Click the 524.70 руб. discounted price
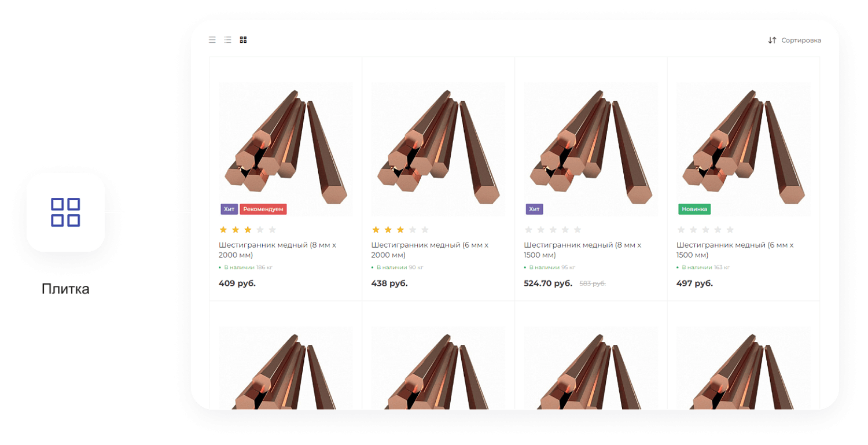The image size is (868, 445). (548, 284)
